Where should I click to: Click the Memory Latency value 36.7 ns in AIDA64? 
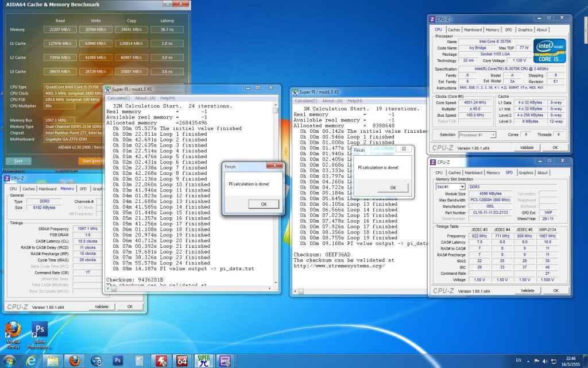[167, 29]
